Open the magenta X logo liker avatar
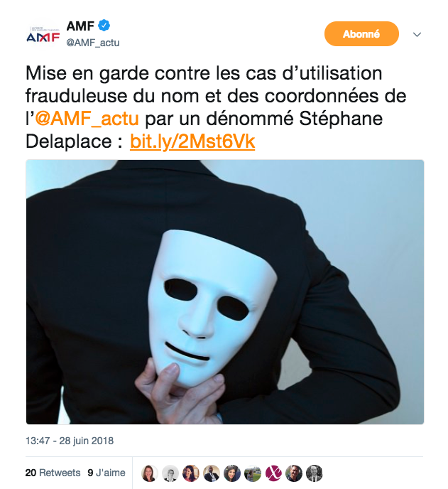Image resolution: width=448 pixels, height=489 pixels. pyautogui.click(x=273, y=473)
